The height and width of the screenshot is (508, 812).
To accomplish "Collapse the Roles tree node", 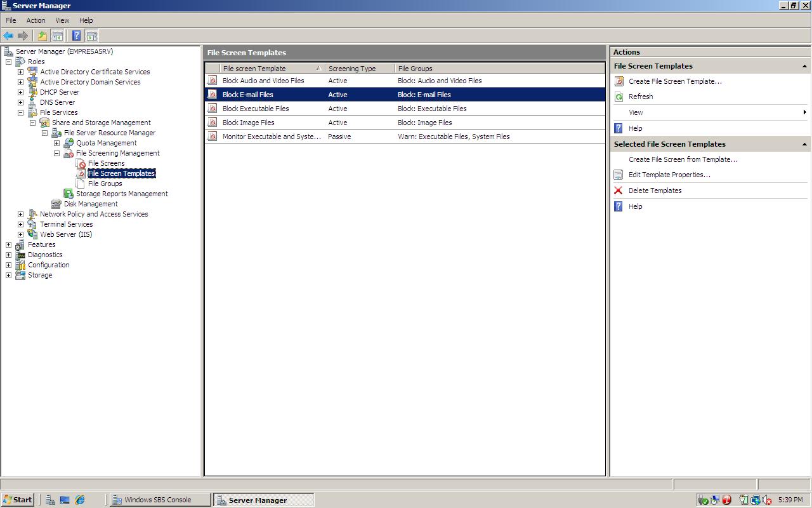I will (x=8, y=62).
